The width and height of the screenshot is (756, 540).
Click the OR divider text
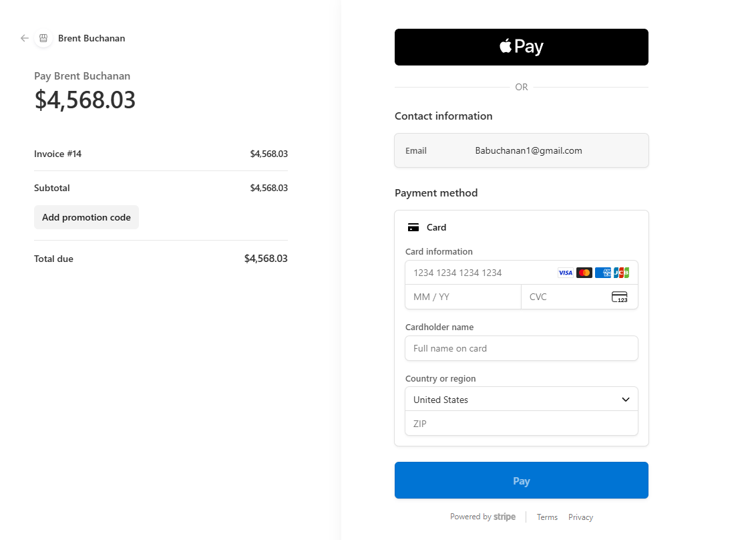(x=521, y=87)
